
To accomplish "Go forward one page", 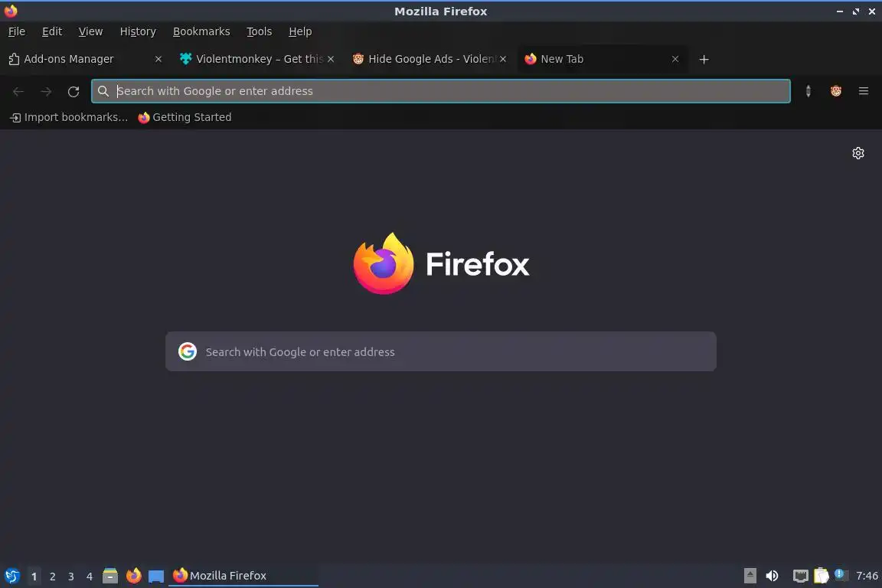I will tap(46, 91).
